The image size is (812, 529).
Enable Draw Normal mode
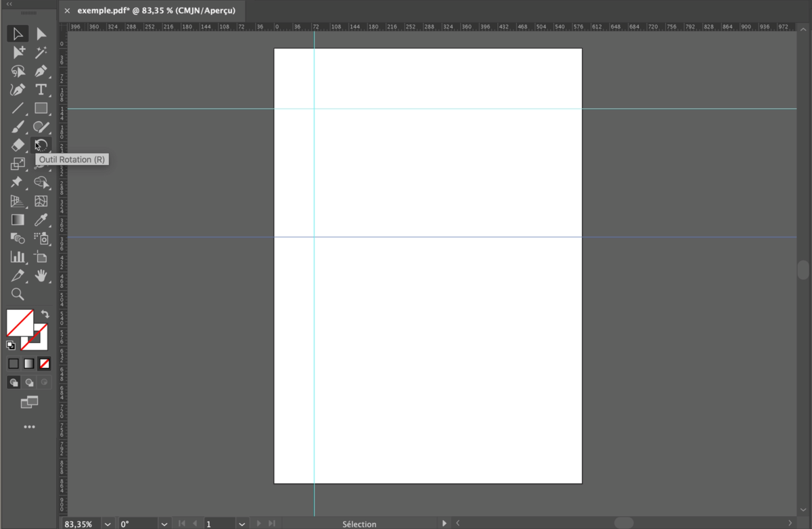(x=14, y=382)
